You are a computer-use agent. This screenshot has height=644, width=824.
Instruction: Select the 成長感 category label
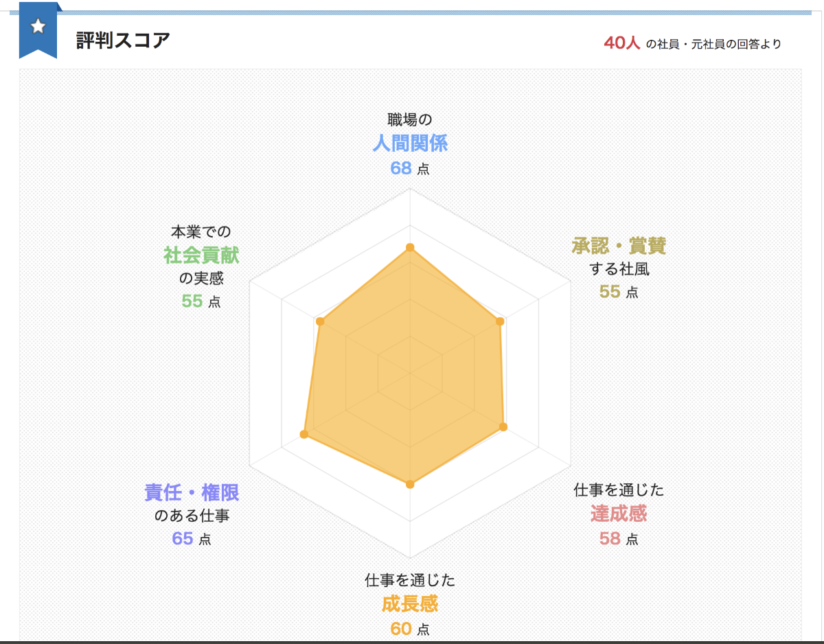[x=410, y=604]
